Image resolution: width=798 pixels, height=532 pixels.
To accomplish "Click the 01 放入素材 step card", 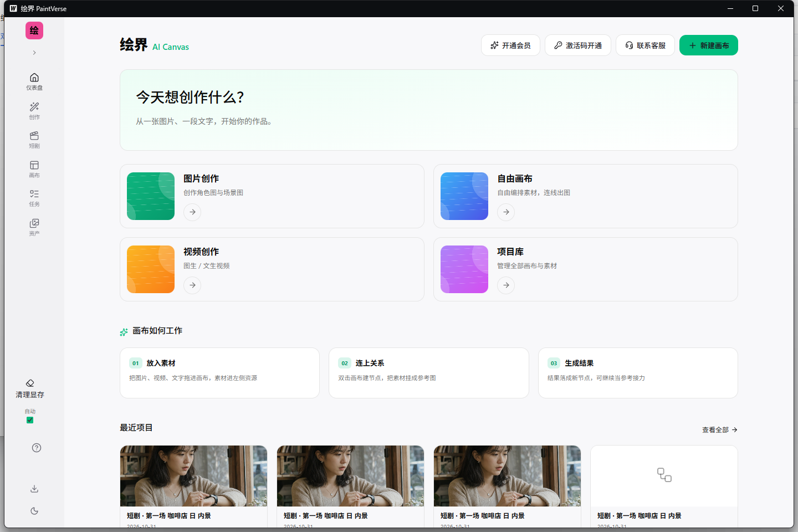I will 219,373.
